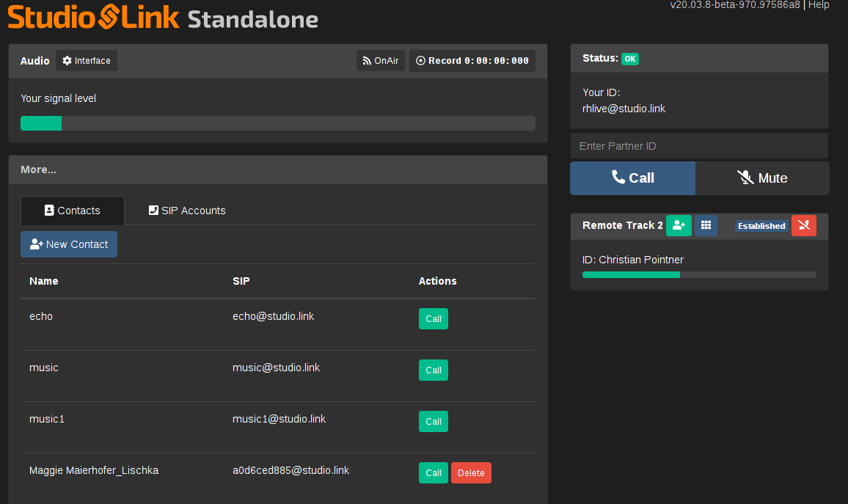
Task: Collapse the More... panel header
Action: tap(39, 169)
